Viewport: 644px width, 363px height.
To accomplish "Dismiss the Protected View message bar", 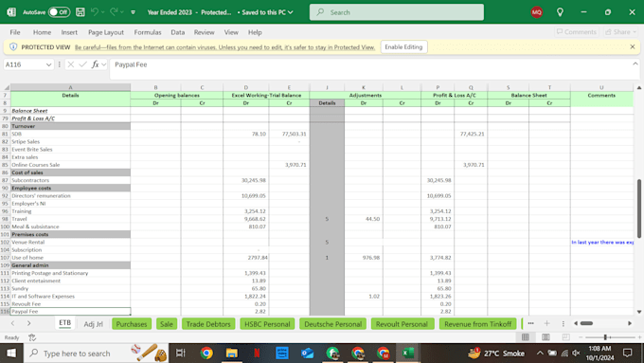I will point(633,46).
